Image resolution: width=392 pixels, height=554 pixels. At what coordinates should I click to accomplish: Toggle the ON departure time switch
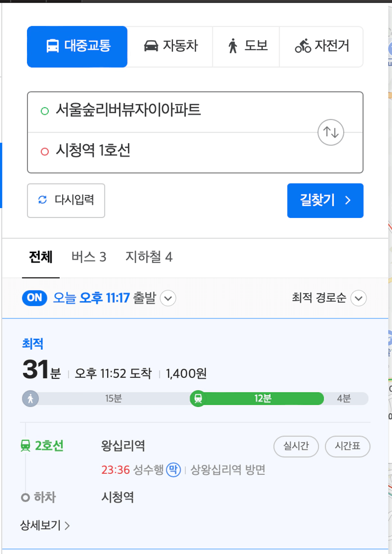(34, 298)
